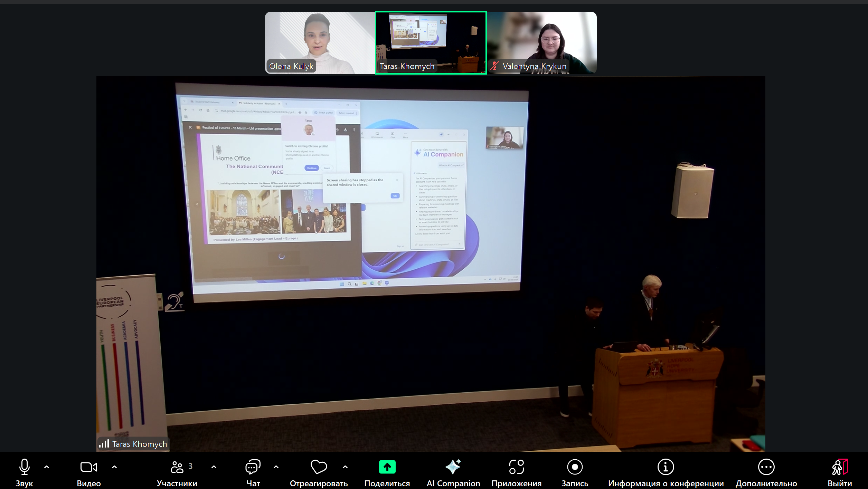Click Выйти to leave meeting
This screenshot has height=489, width=868.
(x=840, y=467)
